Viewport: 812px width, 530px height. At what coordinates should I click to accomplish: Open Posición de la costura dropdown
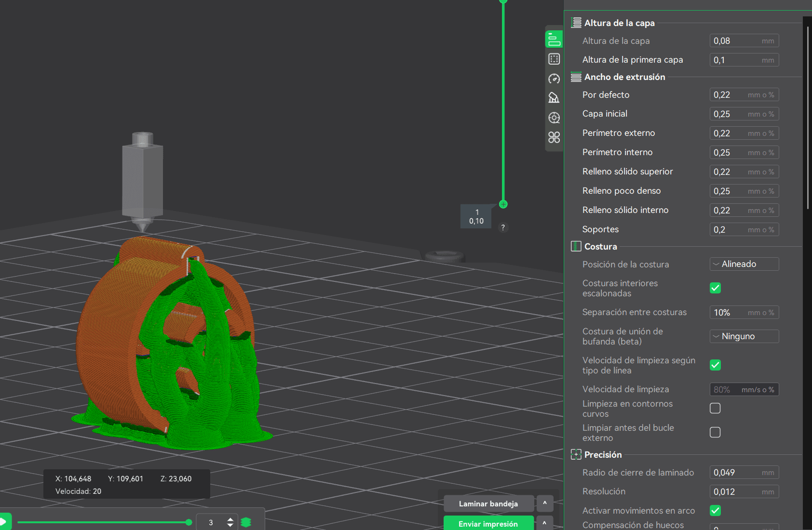pyautogui.click(x=744, y=264)
